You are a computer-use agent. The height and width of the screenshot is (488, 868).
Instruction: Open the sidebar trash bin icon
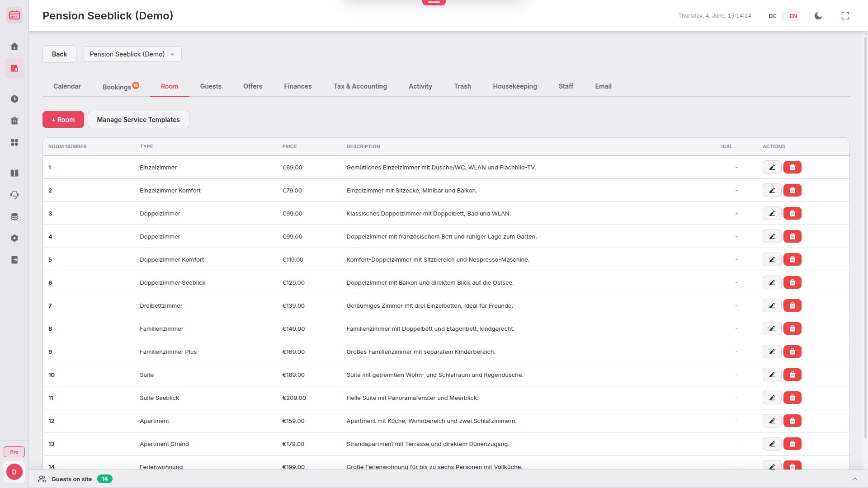14,121
